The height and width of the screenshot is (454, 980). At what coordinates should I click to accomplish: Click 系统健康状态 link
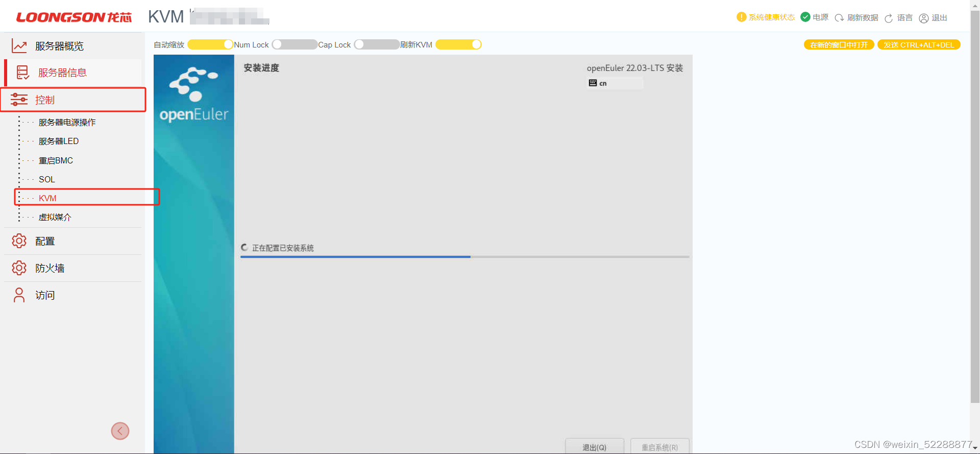click(772, 17)
